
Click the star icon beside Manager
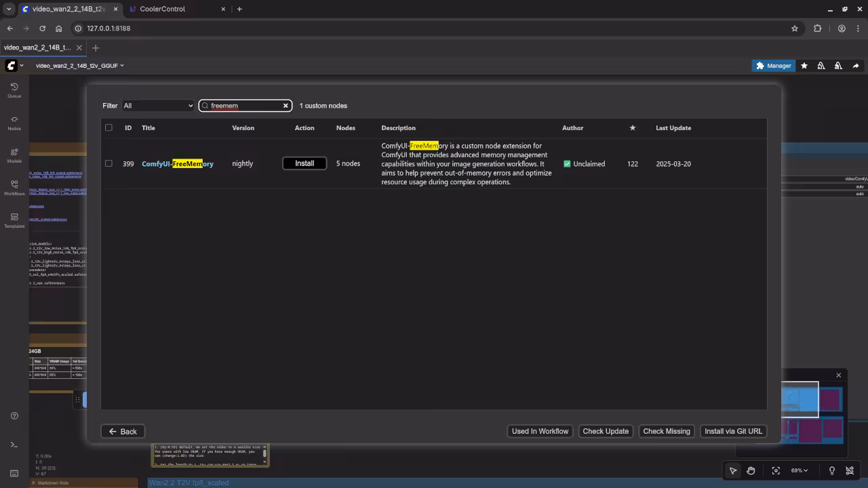coord(804,66)
